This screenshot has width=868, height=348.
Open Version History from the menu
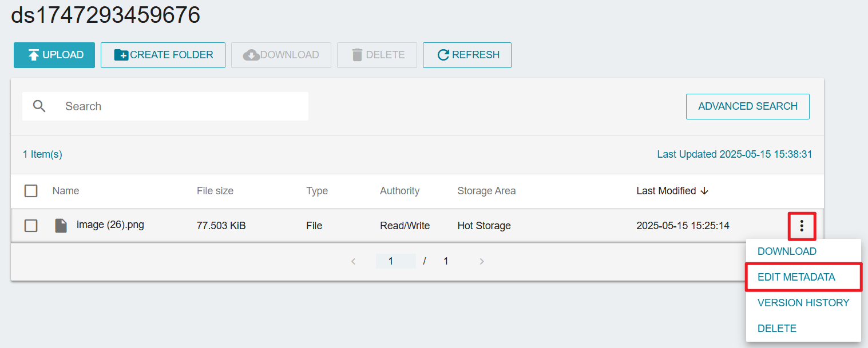(x=803, y=303)
